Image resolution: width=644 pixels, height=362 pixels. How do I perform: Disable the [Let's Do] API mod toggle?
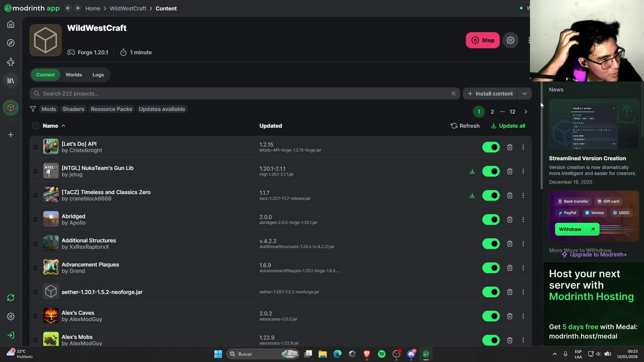(x=491, y=147)
